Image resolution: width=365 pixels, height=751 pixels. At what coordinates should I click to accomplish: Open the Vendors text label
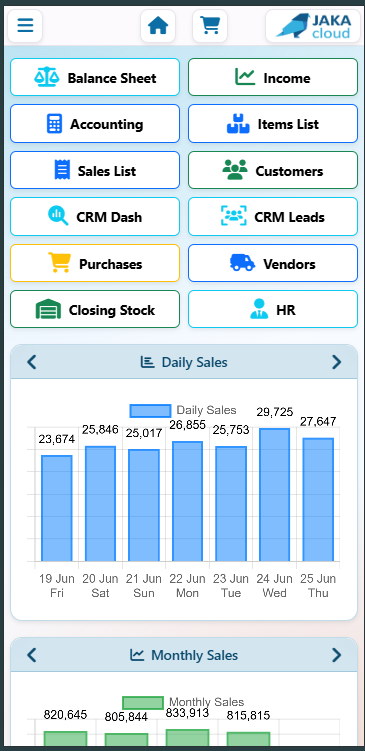tap(289, 264)
